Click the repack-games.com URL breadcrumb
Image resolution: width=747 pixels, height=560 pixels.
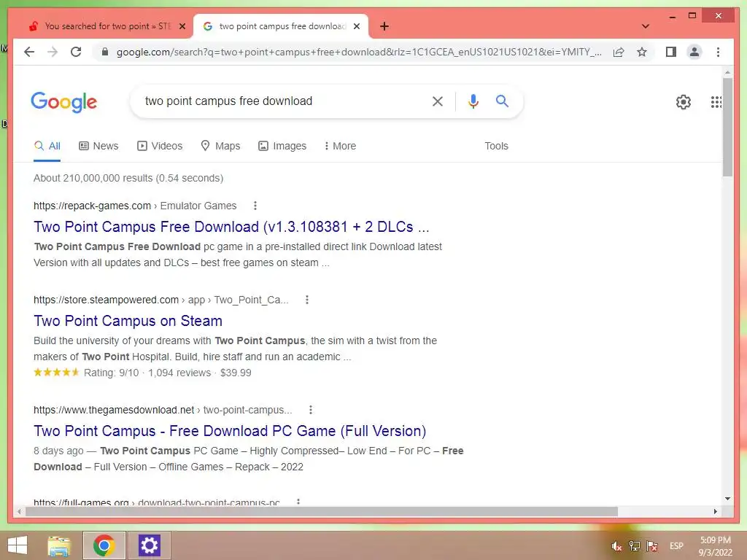click(135, 205)
